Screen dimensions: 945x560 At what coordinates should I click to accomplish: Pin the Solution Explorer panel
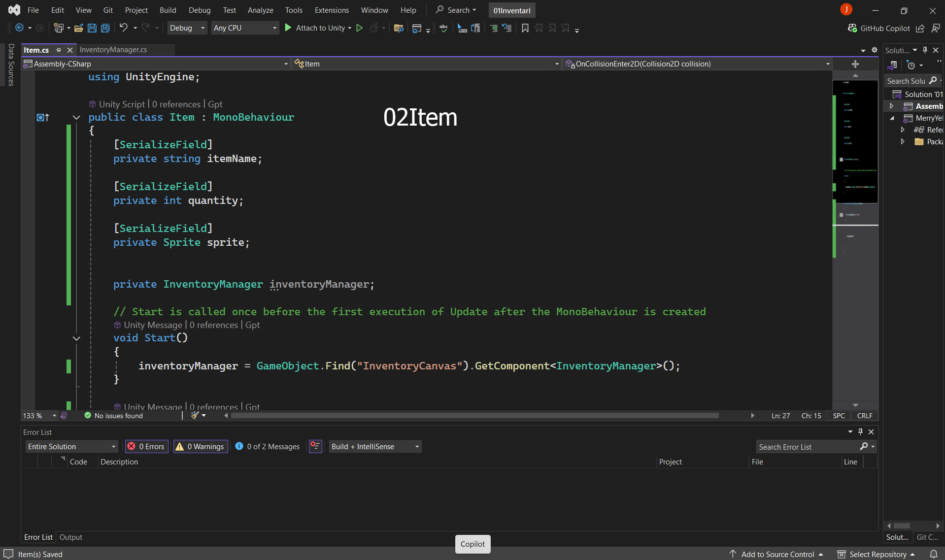pyautogui.click(x=925, y=50)
